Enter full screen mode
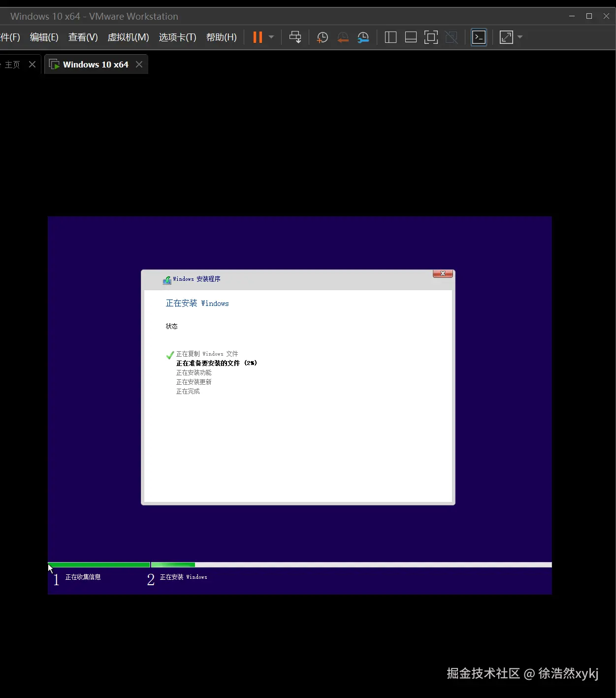The image size is (616, 698). 431,37
